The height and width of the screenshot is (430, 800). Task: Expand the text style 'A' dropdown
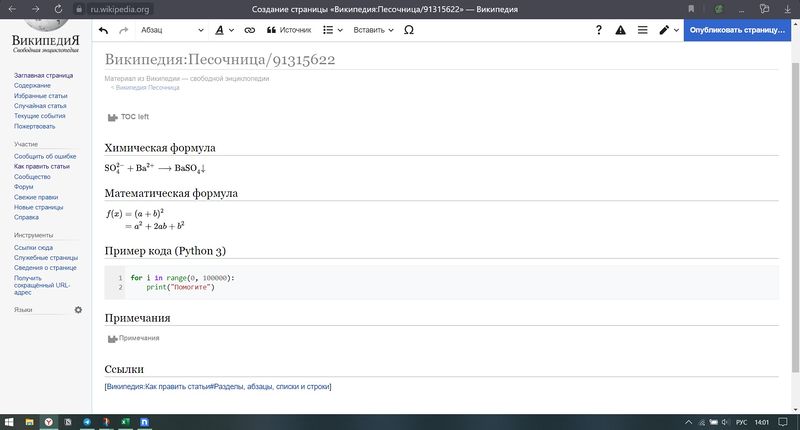click(224, 30)
